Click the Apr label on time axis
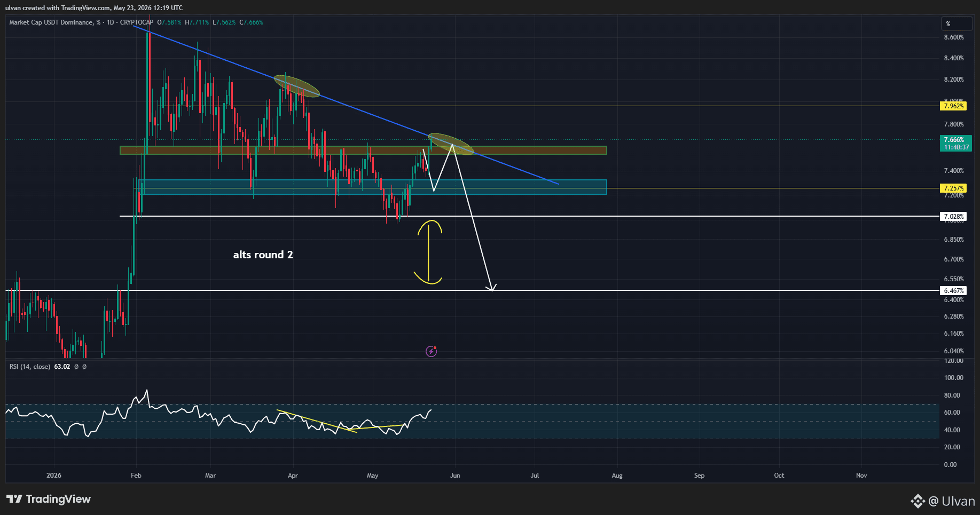Screen dimensions: 980x515 click(x=293, y=476)
